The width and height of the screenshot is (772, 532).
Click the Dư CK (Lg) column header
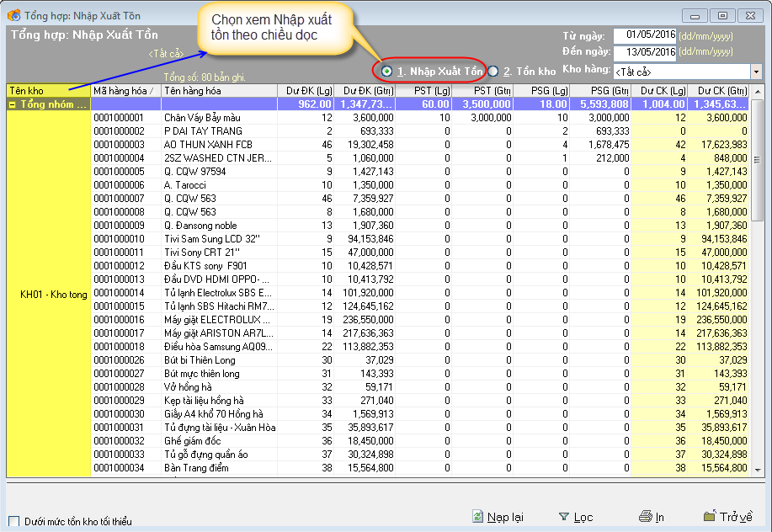[662, 90]
